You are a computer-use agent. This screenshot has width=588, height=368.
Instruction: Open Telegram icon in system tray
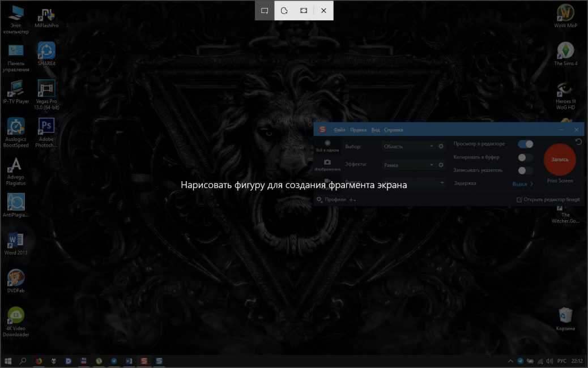coord(520,361)
